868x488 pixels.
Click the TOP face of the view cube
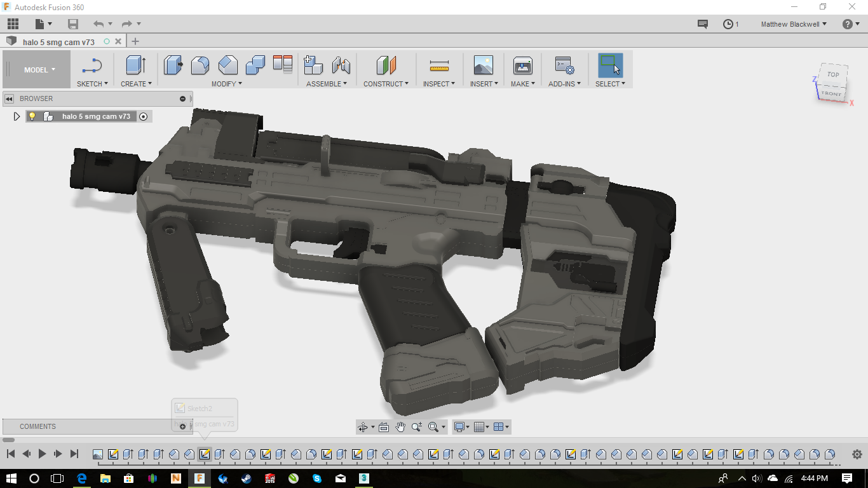832,74
